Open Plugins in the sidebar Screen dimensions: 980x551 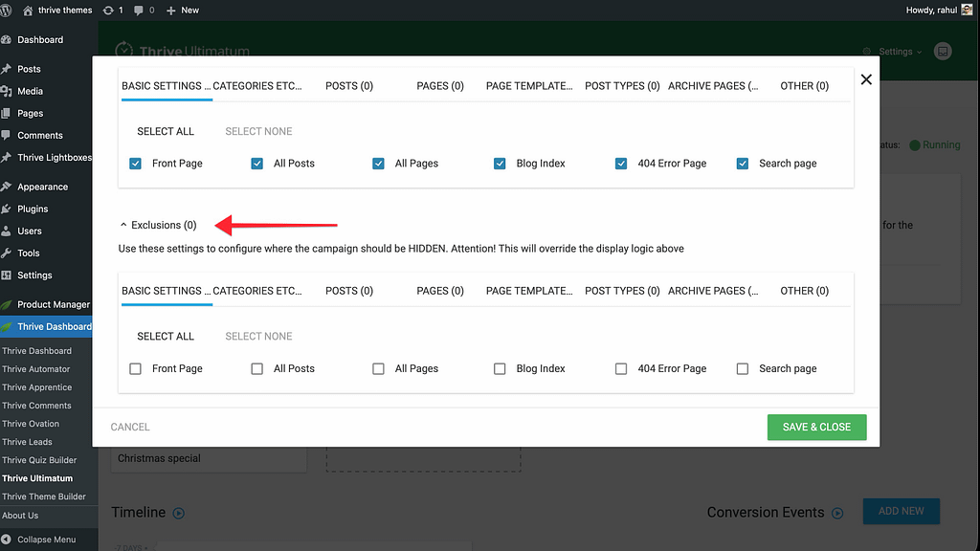pyautogui.click(x=33, y=209)
